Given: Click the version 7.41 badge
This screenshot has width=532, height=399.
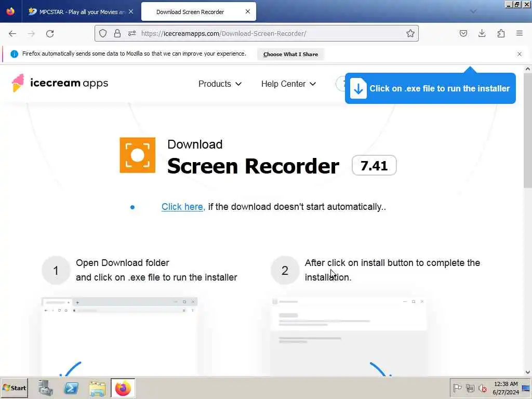Looking at the screenshot, I should (x=374, y=166).
